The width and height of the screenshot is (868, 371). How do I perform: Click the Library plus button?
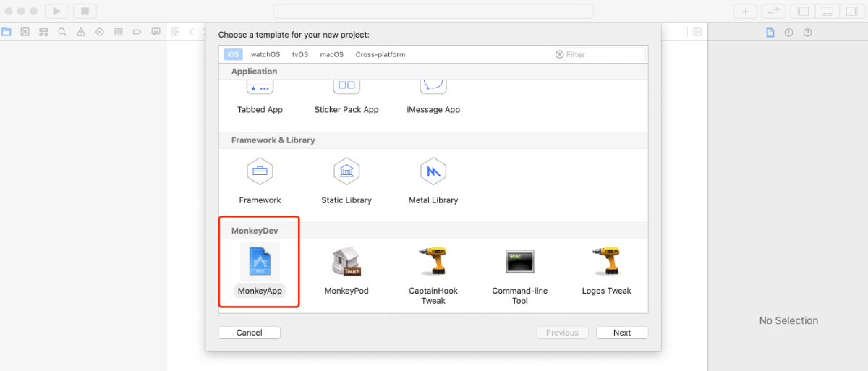(x=746, y=12)
